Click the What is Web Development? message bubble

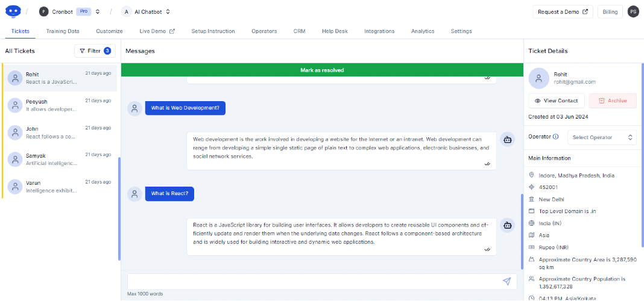[x=185, y=108]
